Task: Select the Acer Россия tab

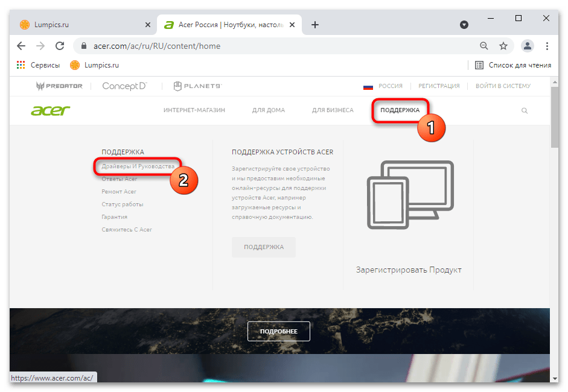Action: point(229,25)
